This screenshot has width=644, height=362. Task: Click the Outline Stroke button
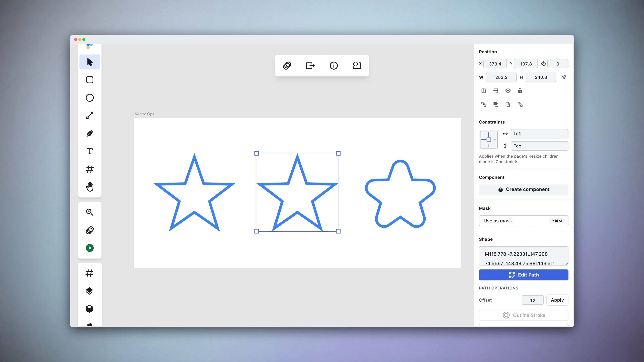tap(524, 315)
